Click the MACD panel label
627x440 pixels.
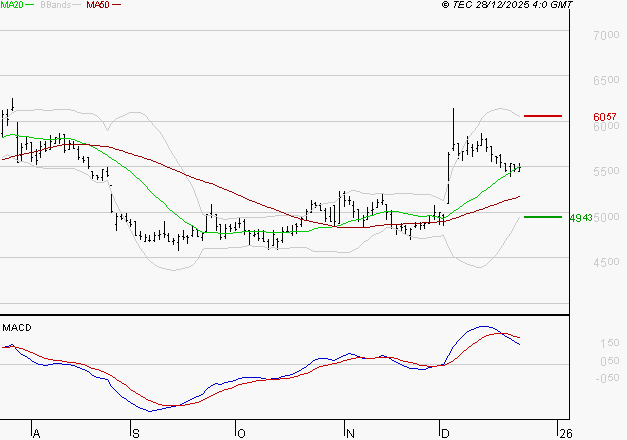coord(17,328)
